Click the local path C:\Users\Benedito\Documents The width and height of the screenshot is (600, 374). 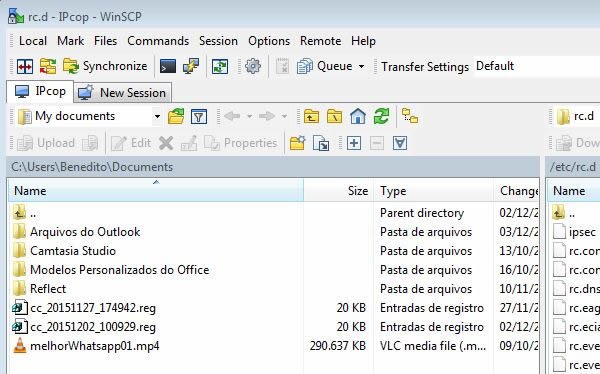[92, 167]
